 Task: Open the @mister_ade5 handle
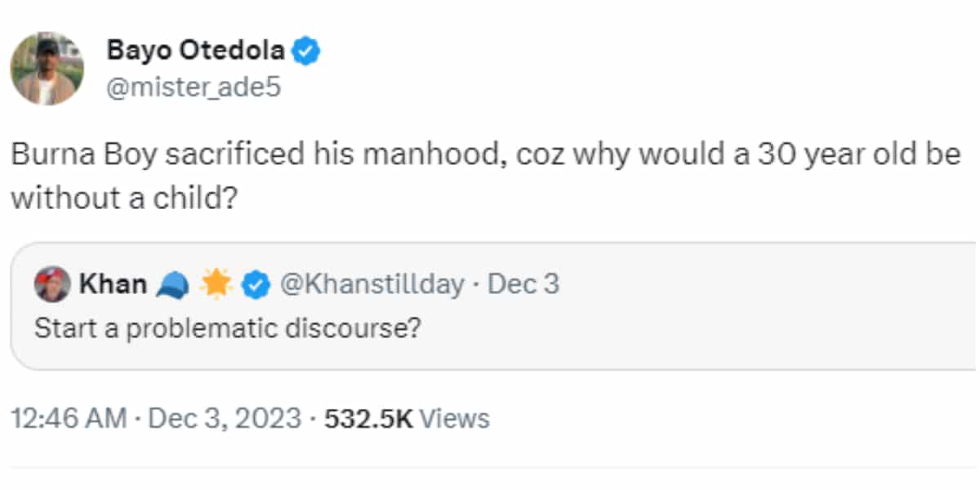(x=193, y=87)
